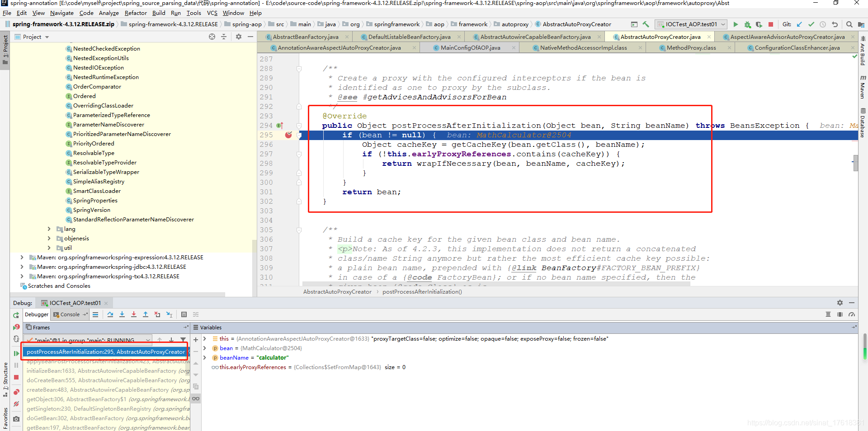The height and width of the screenshot is (431, 868).
Task: Toggle breakpoint at line 295
Action: [x=288, y=135]
